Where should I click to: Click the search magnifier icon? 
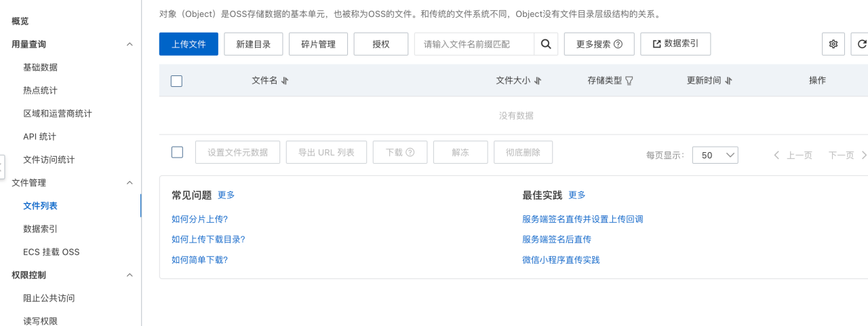point(546,44)
